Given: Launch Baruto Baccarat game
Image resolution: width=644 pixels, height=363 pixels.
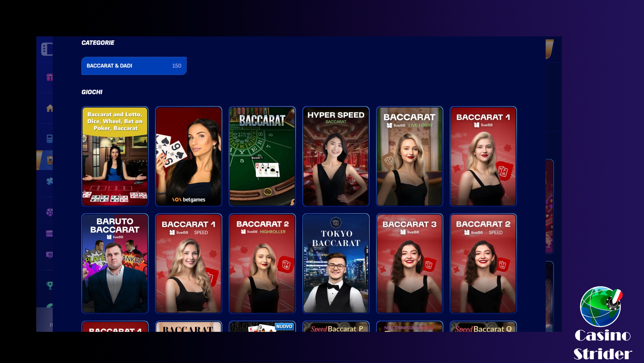Looking at the screenshot, I should click(x=115, y=264).
